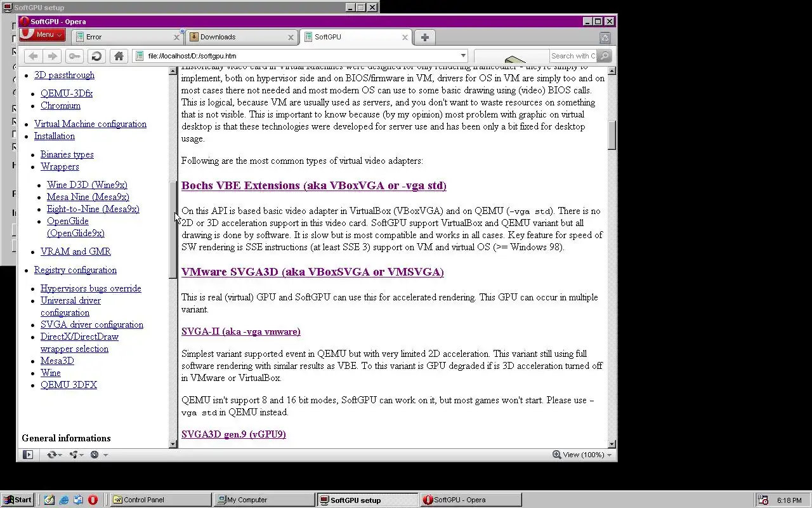Open the Opera Unite status icon

click(x=74, y=455)
